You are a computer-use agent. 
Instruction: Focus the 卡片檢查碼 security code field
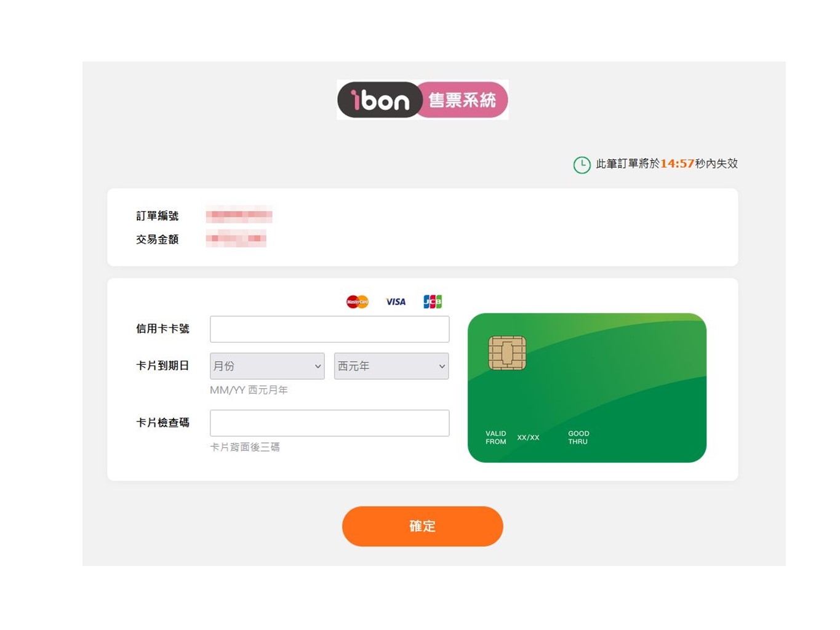click(329, 423)
